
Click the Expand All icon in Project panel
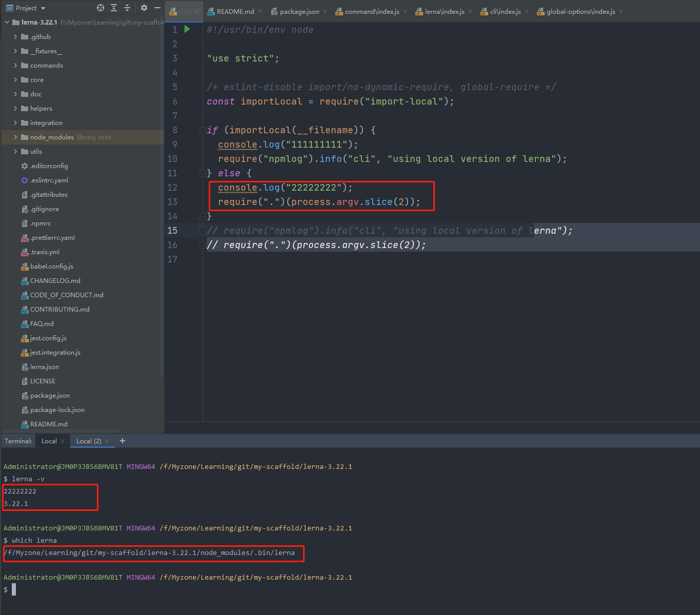[114, 8]
